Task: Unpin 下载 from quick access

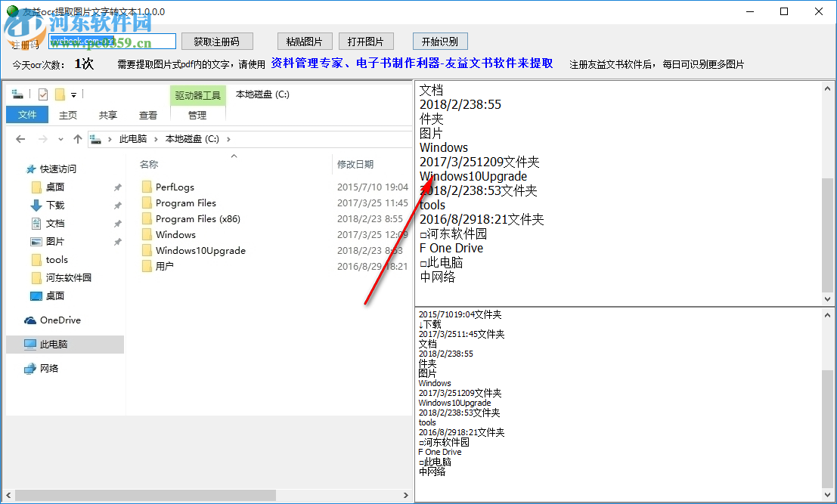Action: tap(118, 205)
